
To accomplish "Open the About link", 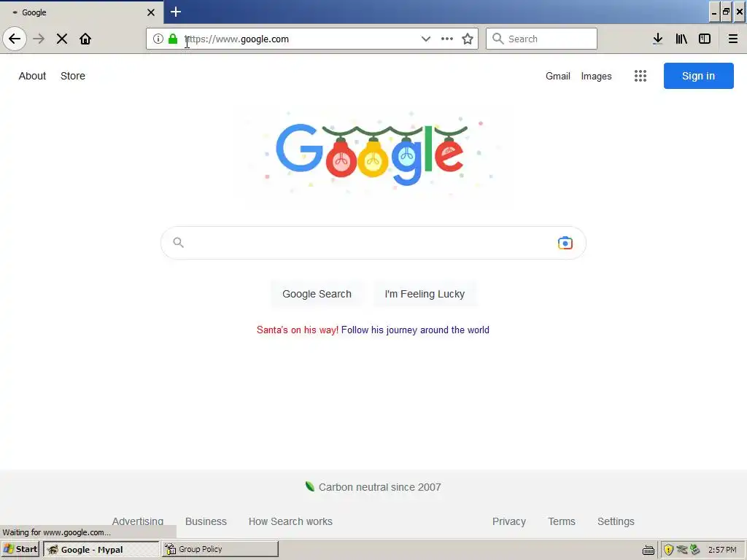I will click(32, 76).
